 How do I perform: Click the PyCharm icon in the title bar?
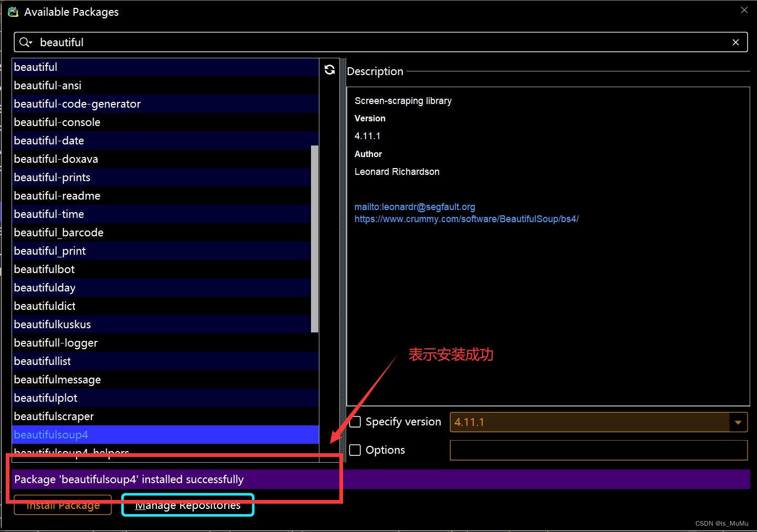point(13,12)
